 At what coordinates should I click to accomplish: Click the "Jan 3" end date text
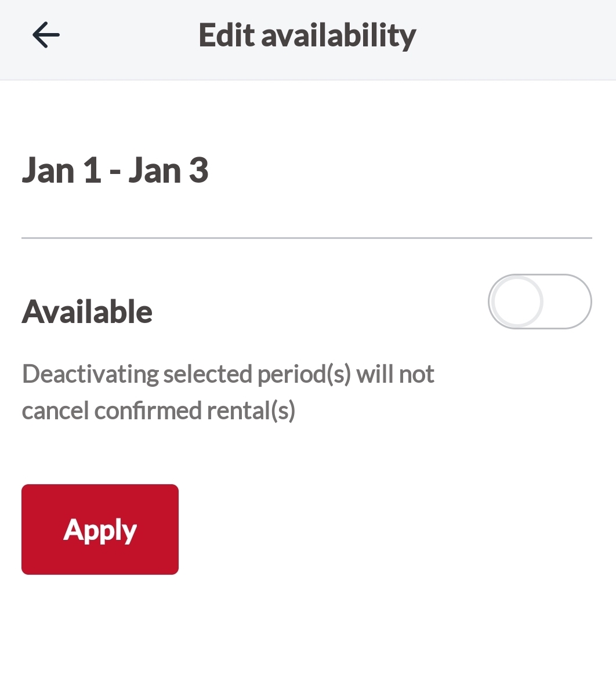[x=168, y=170]
